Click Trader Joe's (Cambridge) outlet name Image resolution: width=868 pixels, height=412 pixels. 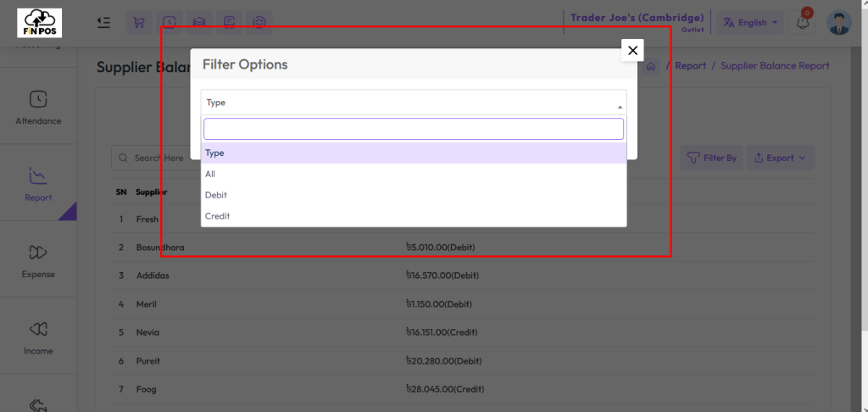(637, 18)
